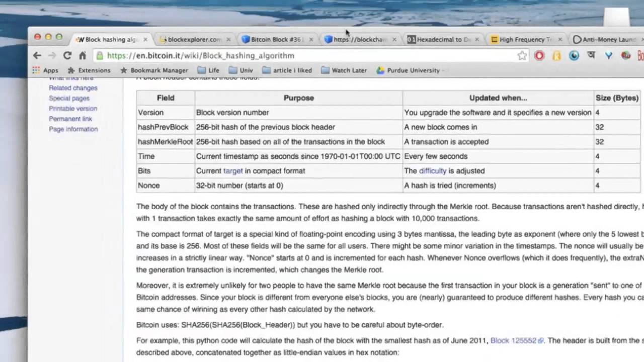Open the Bengali letter extension icon
Image resolution: width=644 pixels, height=362 pixels.
pyautogui.click(x=591, y=56)
